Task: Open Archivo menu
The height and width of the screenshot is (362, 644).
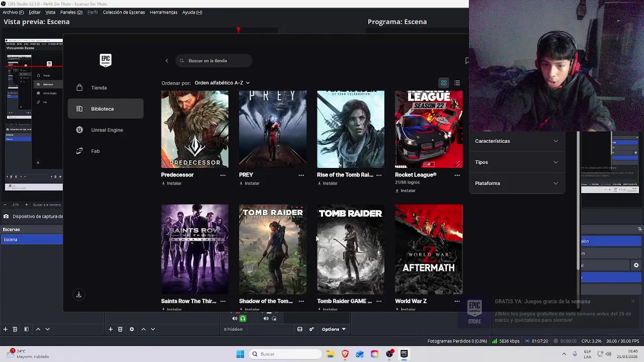Action: click(x=13, y=12)
